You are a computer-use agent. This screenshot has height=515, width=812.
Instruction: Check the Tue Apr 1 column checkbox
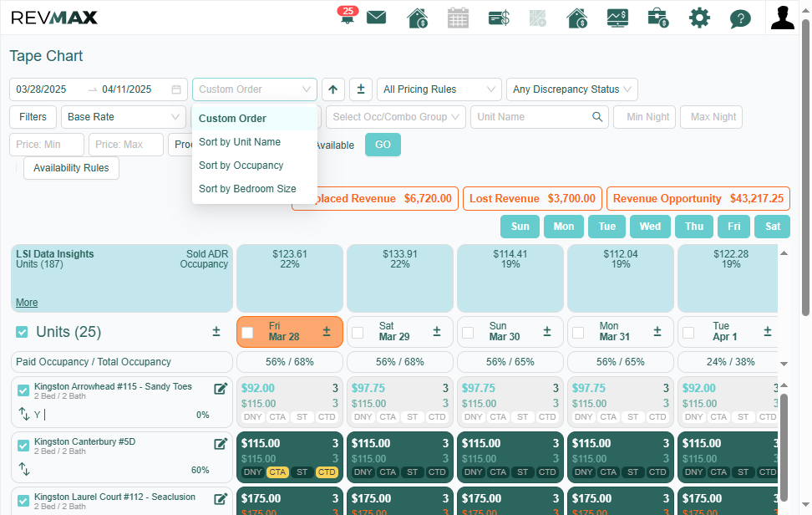click(688, 333)
